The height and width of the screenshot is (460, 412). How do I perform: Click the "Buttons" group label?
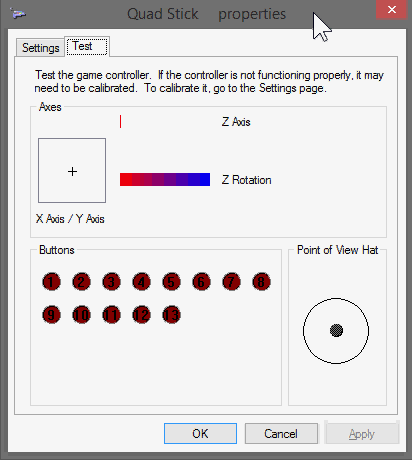57,250
